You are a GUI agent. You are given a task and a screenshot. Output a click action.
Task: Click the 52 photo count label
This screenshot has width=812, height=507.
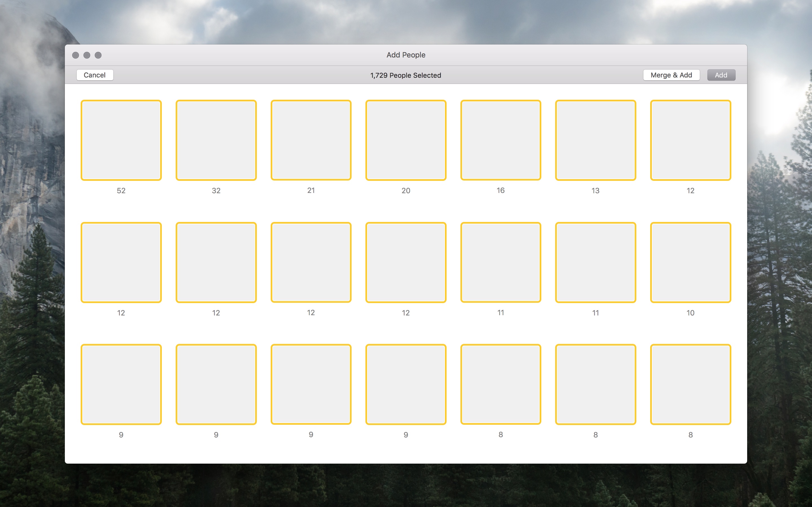point(121,191)
